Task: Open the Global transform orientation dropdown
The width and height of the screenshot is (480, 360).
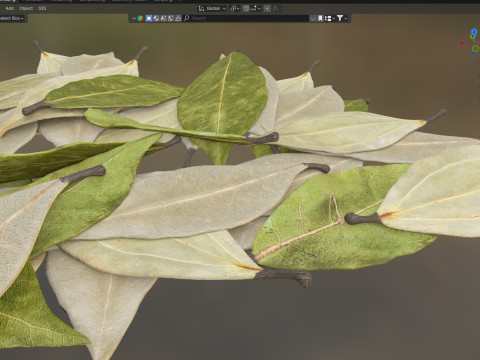Action: point(212,8)
